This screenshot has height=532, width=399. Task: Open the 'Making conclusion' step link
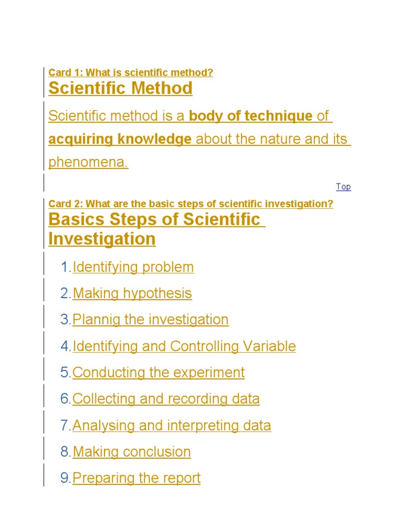pyautogui.click(x=131, y=451)
